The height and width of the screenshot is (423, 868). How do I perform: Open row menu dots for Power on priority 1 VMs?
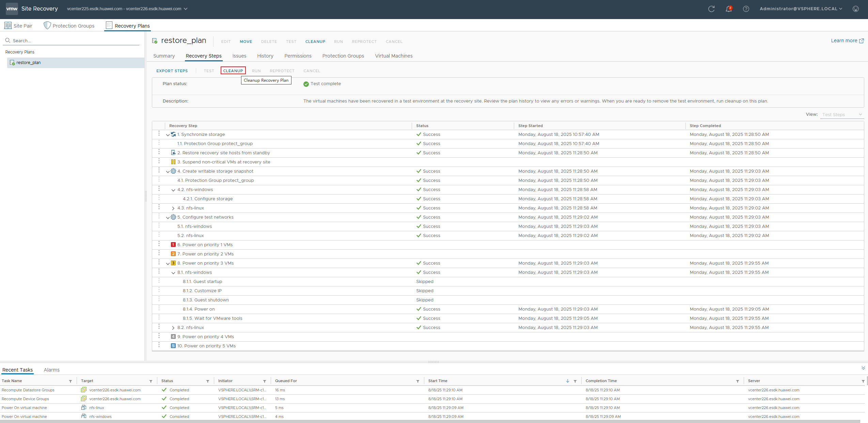[x=159, y=244]
